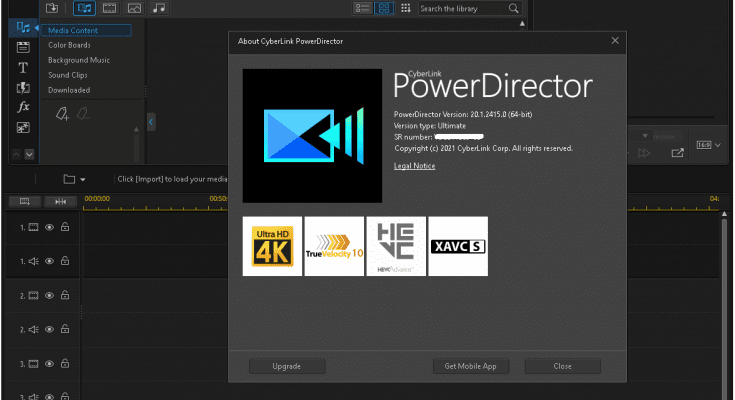
Task: Click the TrueVelocity 10 badge
Action: coord(334,246)
